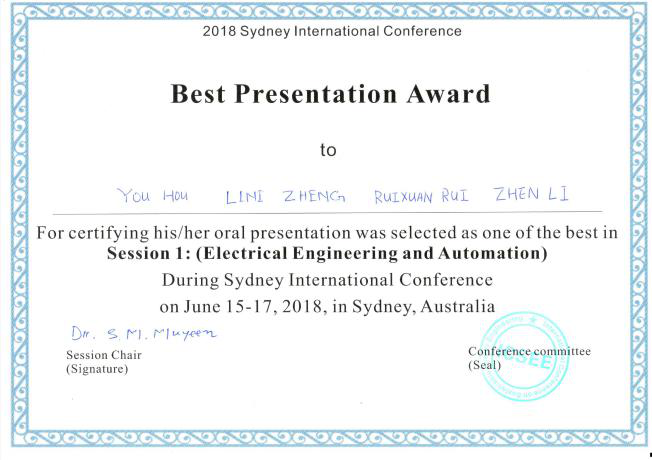Select the word "to" below the title
The width and height of the screenshot is (652, 460).
tap(328, 150)
